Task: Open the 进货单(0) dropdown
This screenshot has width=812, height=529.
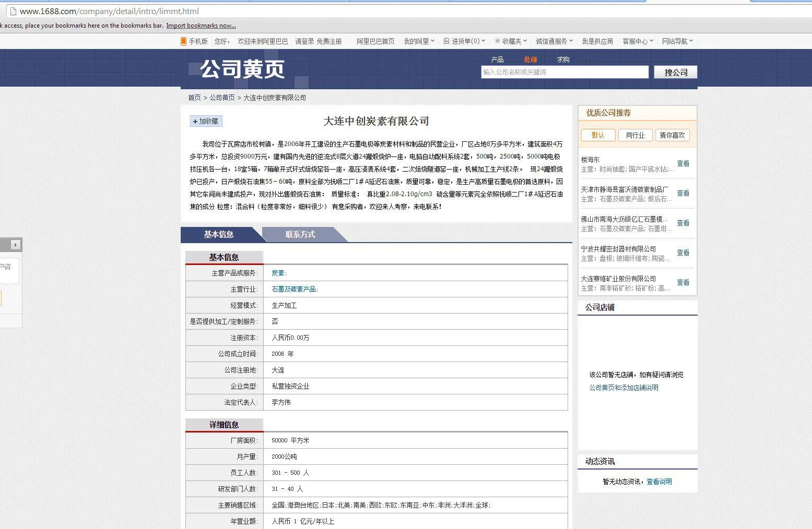Action: (x=464, y=41)
